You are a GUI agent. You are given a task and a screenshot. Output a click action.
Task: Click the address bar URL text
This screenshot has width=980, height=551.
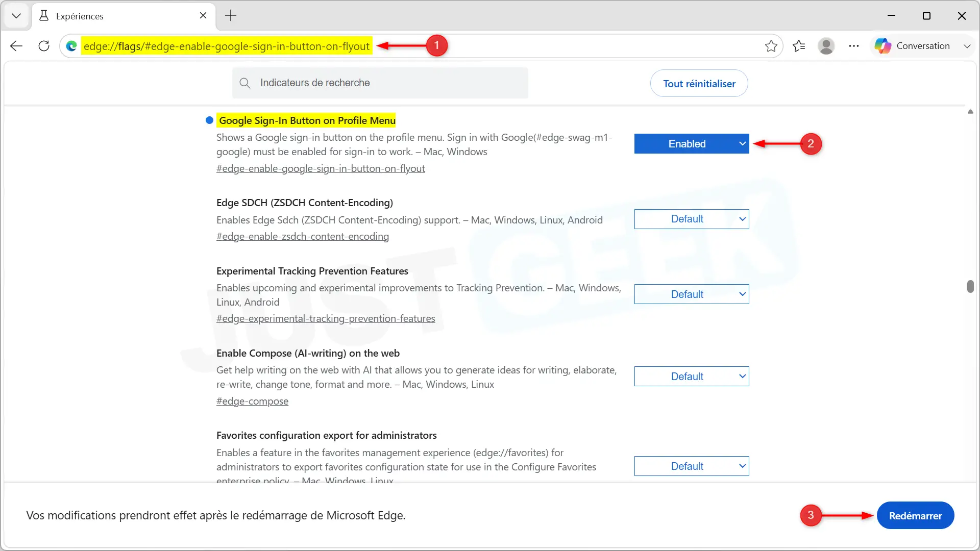tap(227, 46)
